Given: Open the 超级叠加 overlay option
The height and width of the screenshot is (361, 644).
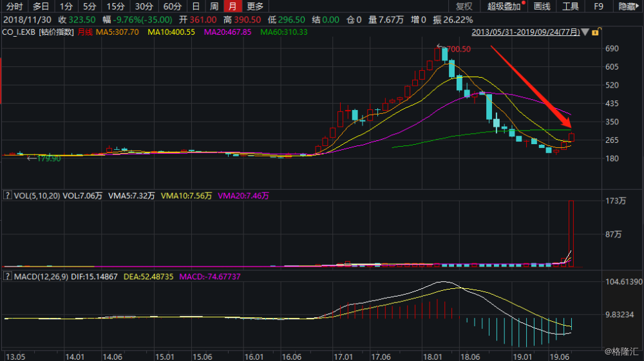Looking at the screenshot, I should coord(503,6).
